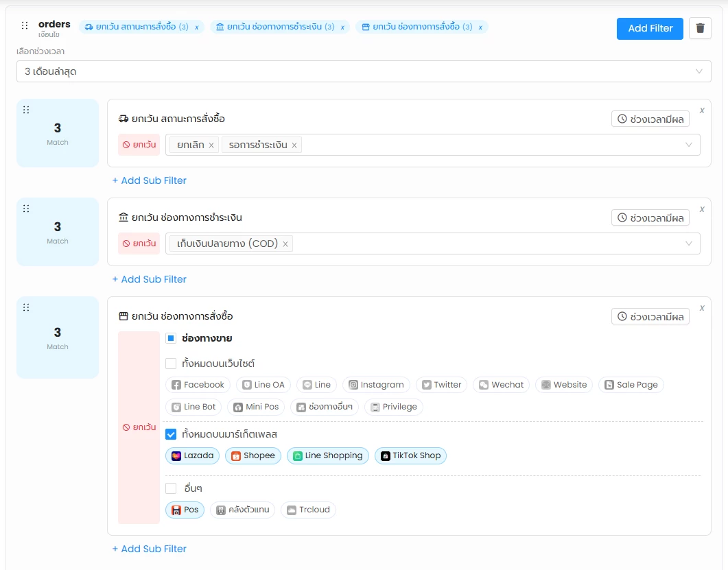Check the ทั้งหมดบนเว็บไซต์ checkbox
The image size is (728, 570).
point(171,364)
